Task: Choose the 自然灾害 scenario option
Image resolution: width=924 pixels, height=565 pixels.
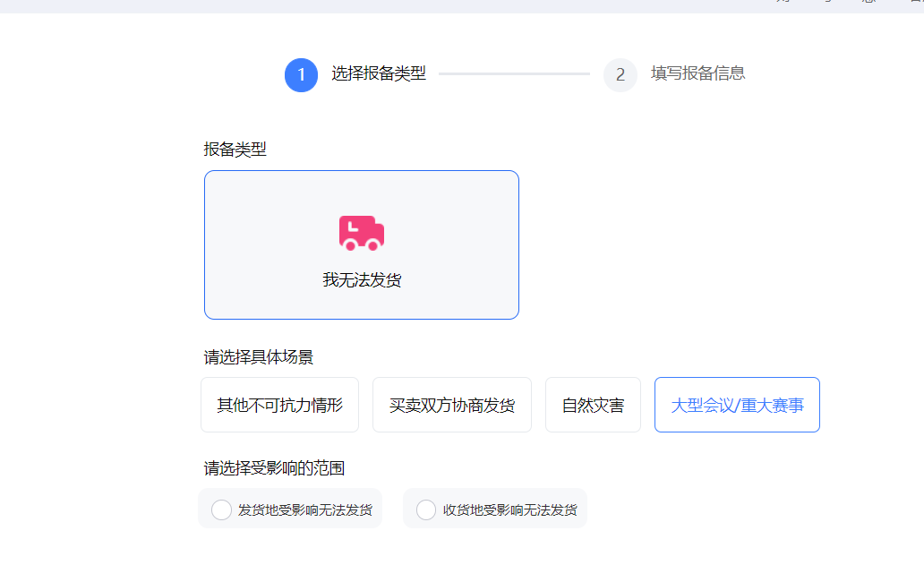Action: click(x=593, y=405)
